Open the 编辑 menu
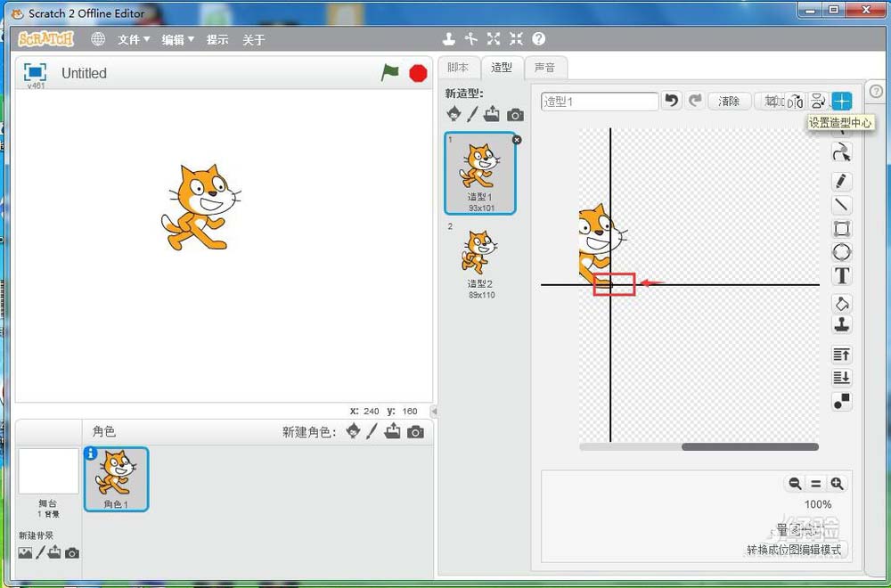 [x=177, y=39]
